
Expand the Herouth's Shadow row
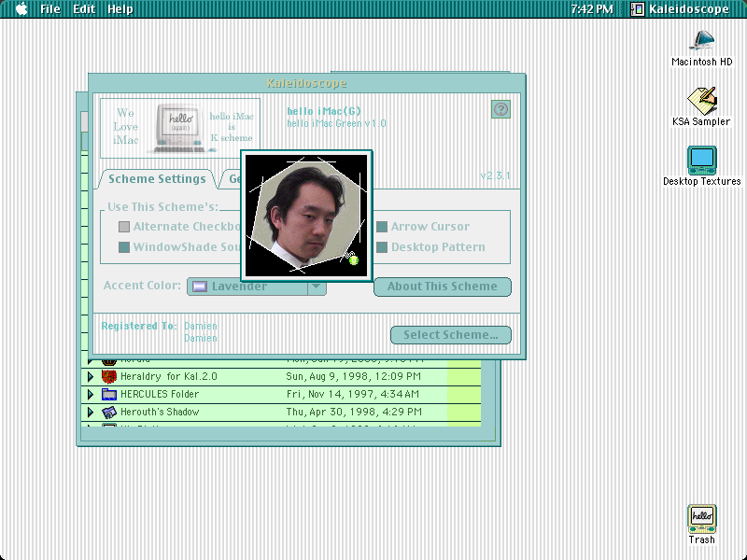[91, 412]
